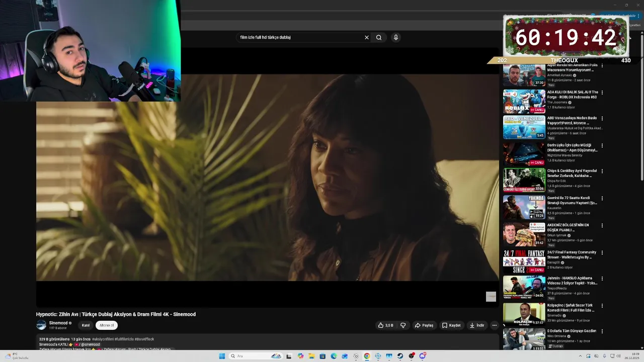
Task: Open options menu for ABD Venezuela video
Action: coord(602,119)
